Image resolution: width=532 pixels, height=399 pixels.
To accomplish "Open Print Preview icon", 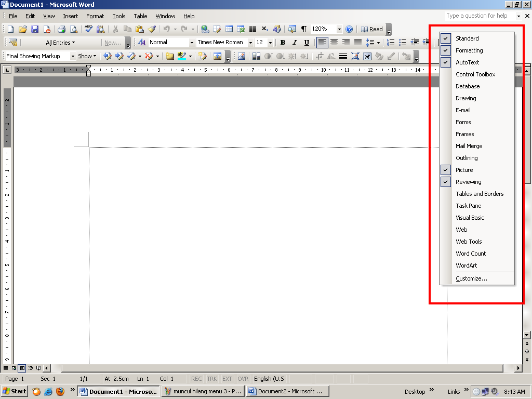I will tap(74, 29).
